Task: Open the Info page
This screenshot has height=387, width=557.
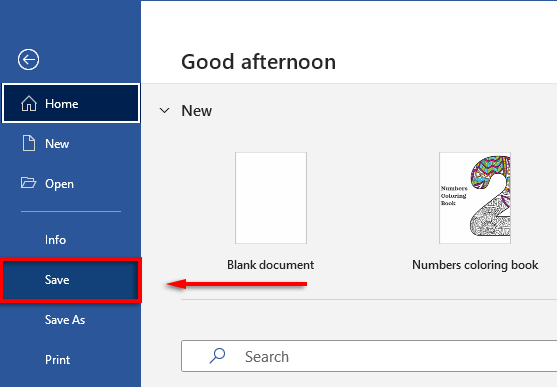Action: click(71, 240)
